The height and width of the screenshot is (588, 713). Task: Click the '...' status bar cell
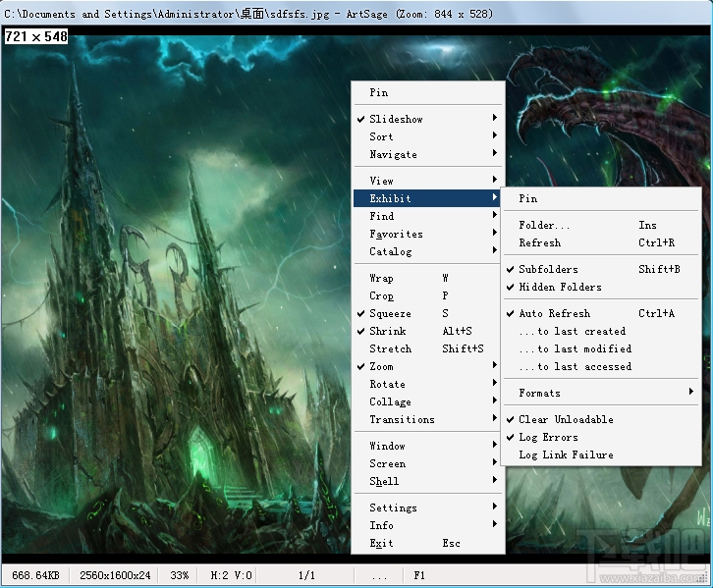click(x=379, y=575)
